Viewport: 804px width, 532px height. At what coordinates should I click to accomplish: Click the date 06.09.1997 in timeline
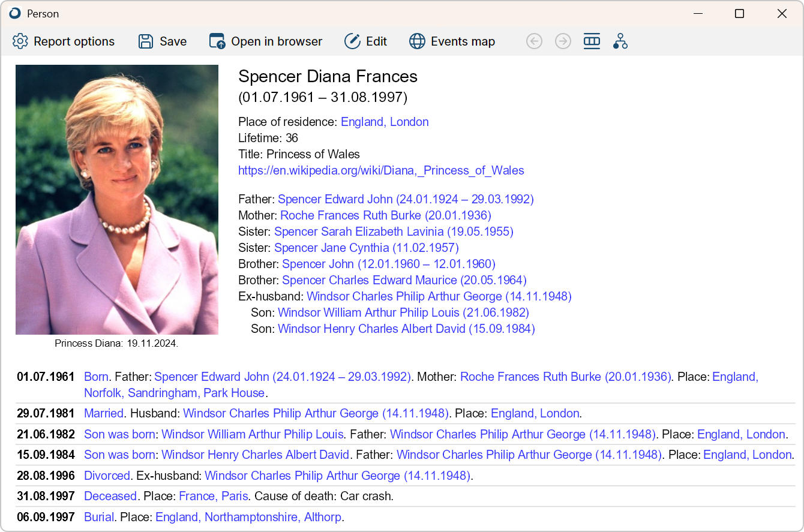coord(46,517)
